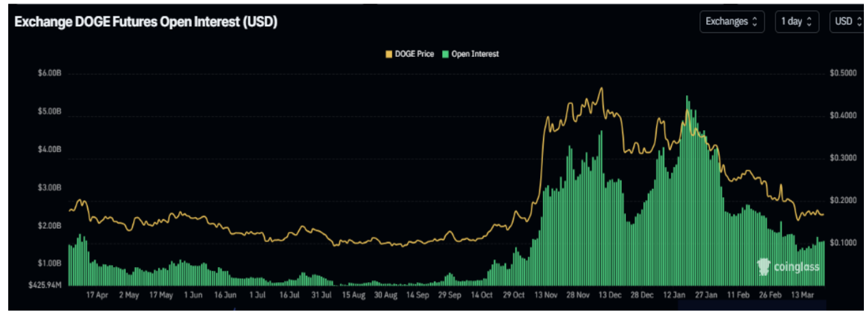Click the $3.00B left axis label
868x315 pixels.
point(50,187)
